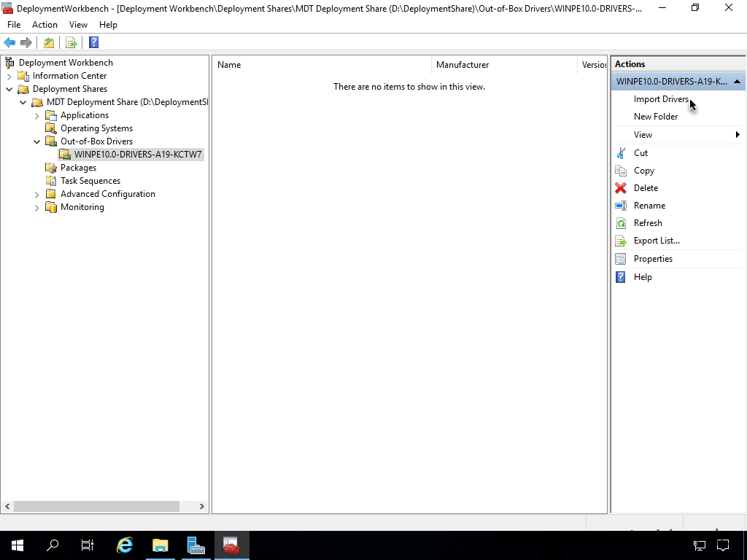Click the Properties icon in Actions pane
The width and height of the screenshot is (747, 560).
point(621,259)
